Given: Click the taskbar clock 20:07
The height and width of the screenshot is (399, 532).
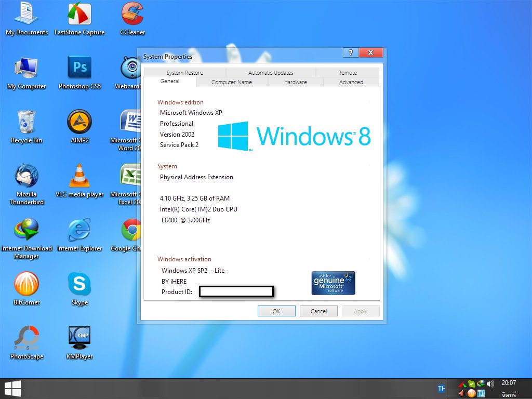Looking at the screenshot, I should point(509,383).
